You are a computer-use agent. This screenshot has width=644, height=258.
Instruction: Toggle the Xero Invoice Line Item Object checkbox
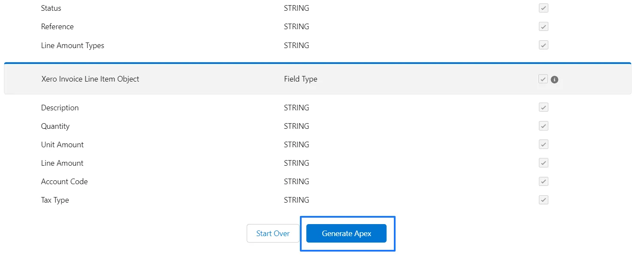point(543,79)
